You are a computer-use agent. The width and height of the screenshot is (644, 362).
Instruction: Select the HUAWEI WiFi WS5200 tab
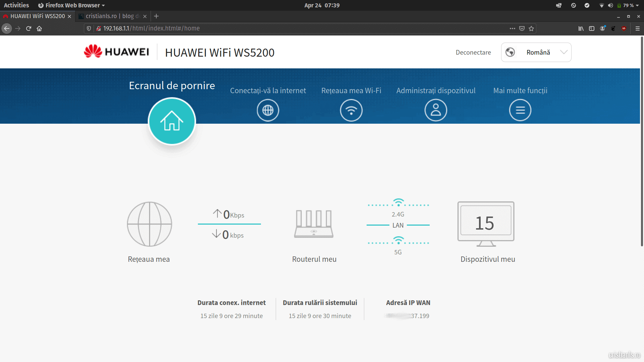coord(38,16)
